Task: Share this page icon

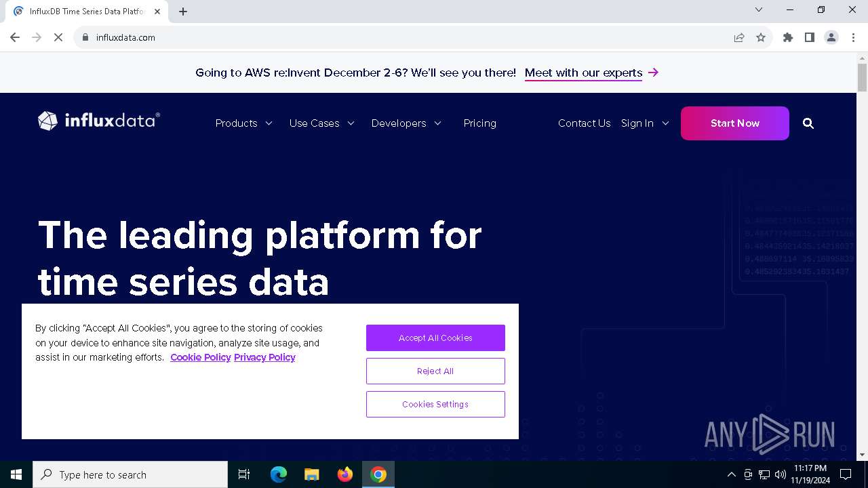Action: 739,37
